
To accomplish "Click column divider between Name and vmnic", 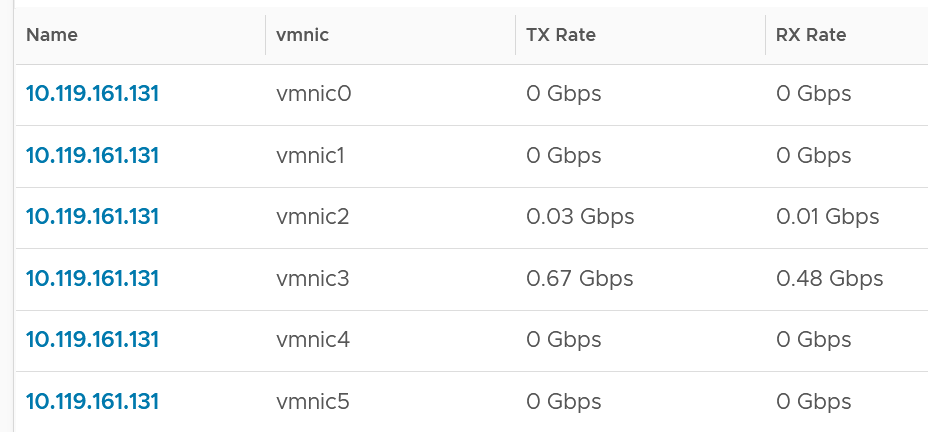I will click(x=265, y=35).
